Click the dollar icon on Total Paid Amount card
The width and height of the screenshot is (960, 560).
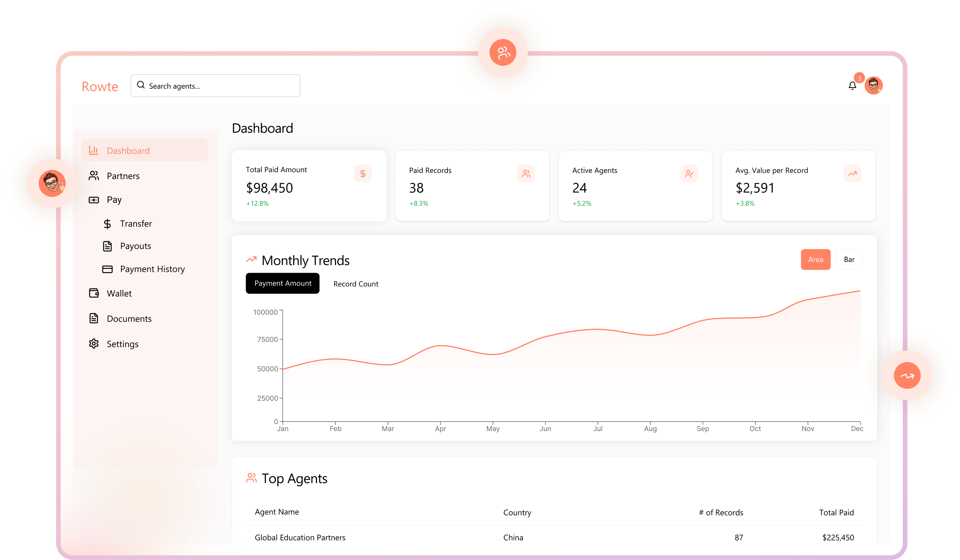point(363,174)
